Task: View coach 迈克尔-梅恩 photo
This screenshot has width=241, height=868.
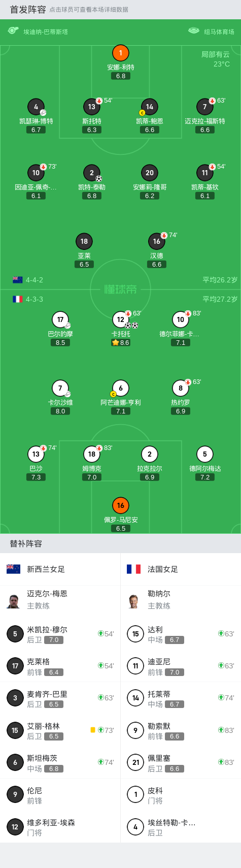Action: click(14, 600)
